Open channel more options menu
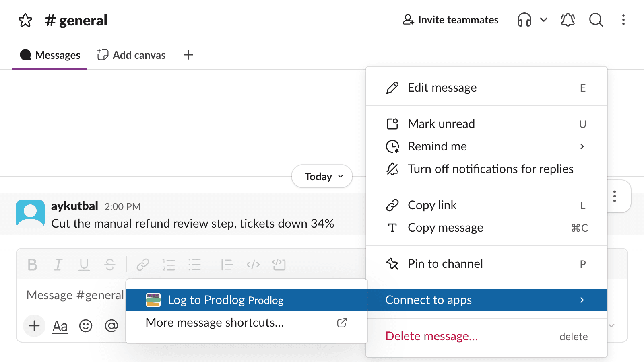644x362 pixels. (x=623, y=20)
